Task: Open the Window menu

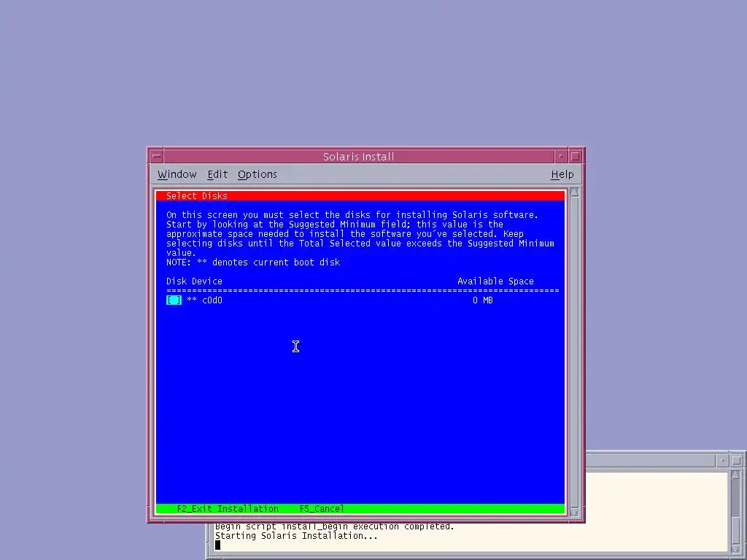Action: [x=177, y=174]
